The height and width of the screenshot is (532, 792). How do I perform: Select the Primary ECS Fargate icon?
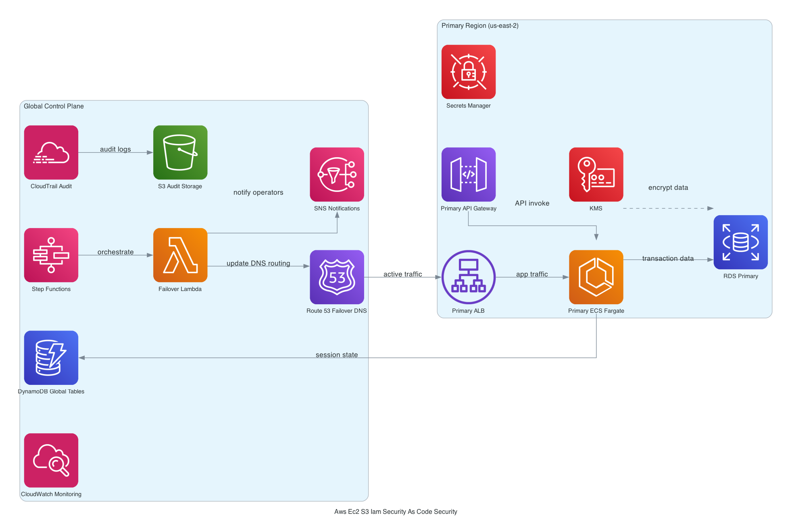[596, 277]
